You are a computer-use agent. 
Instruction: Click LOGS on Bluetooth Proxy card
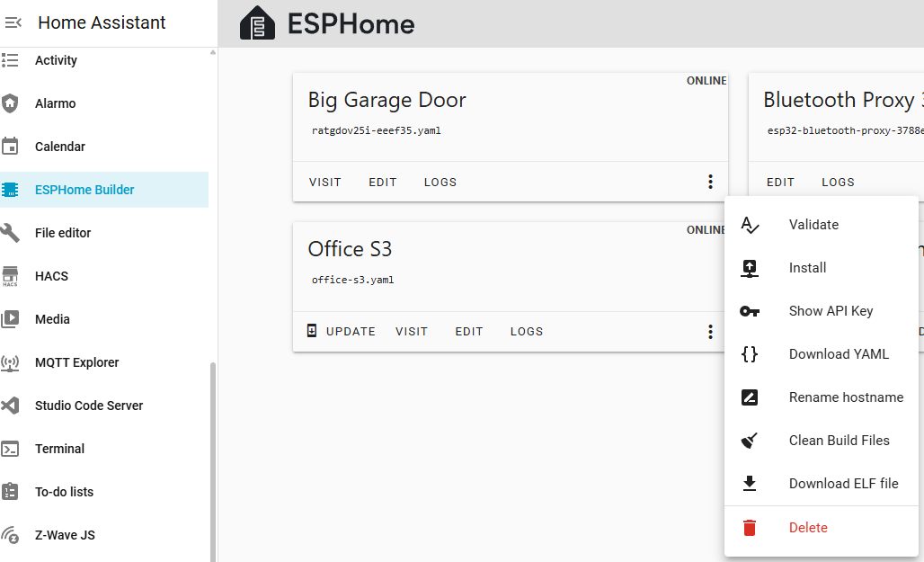point(838,183)
